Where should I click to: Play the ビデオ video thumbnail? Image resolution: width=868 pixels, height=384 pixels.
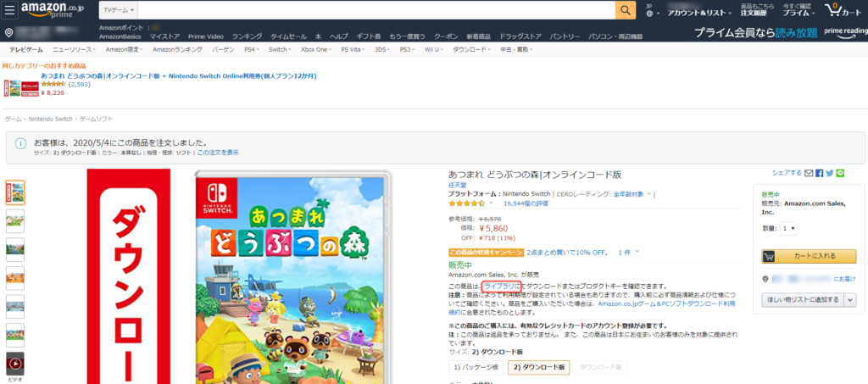tap(15, 365)
